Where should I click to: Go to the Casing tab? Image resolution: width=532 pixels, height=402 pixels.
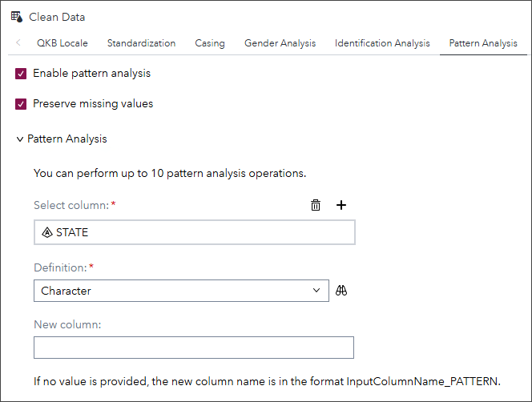click(210, 43)
